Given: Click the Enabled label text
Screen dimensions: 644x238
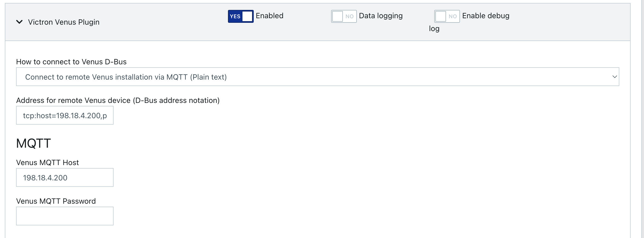Looking at the screenshot, I should click(269, 16).
